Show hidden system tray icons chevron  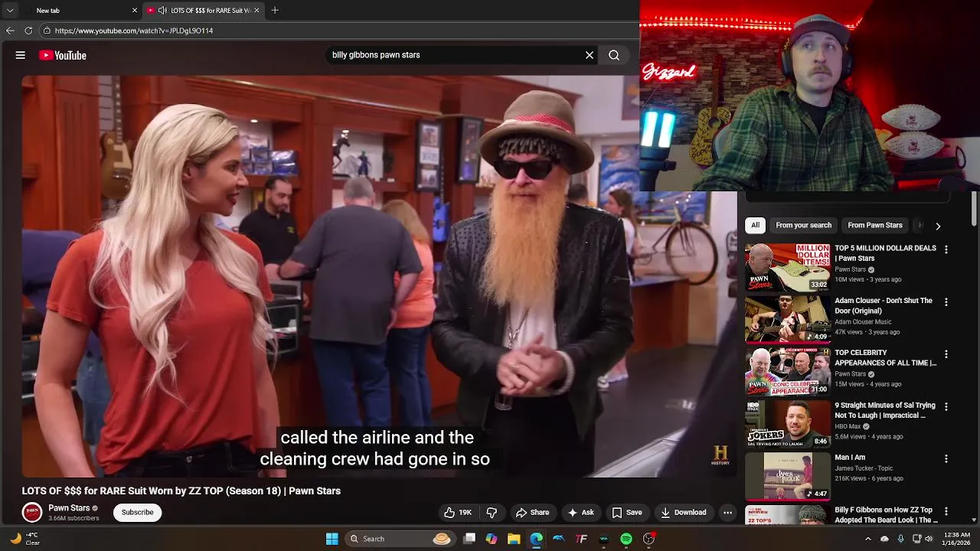(867, 539)
